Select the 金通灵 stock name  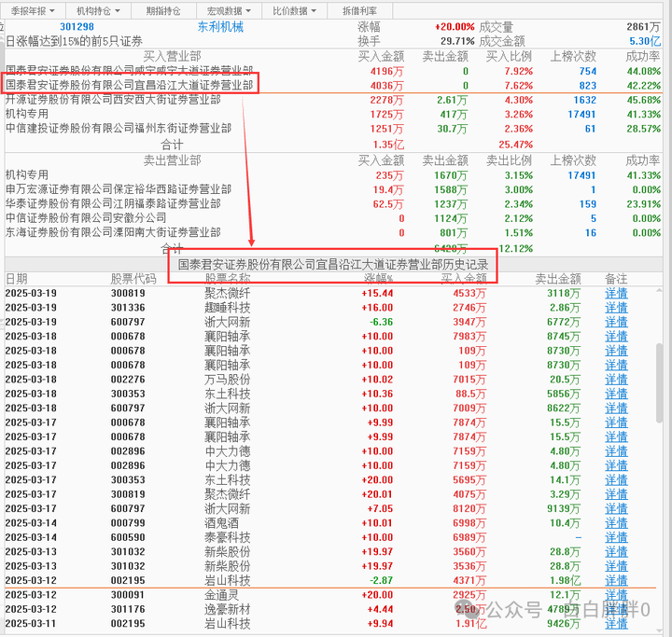[221, 595]
